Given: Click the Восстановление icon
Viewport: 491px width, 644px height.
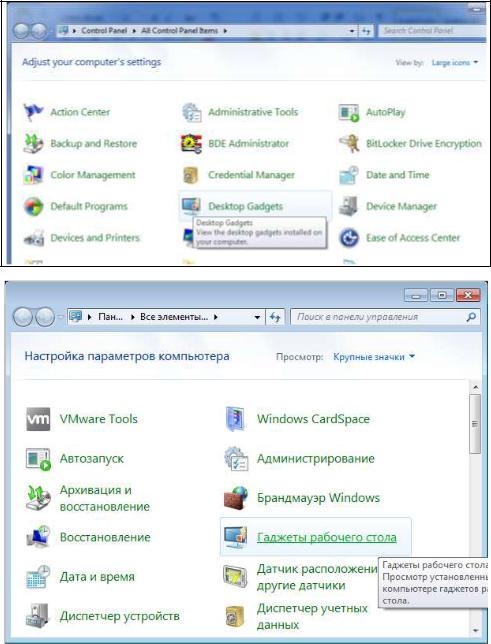Looking at the screenshot, I should click(x=38, y=537).
